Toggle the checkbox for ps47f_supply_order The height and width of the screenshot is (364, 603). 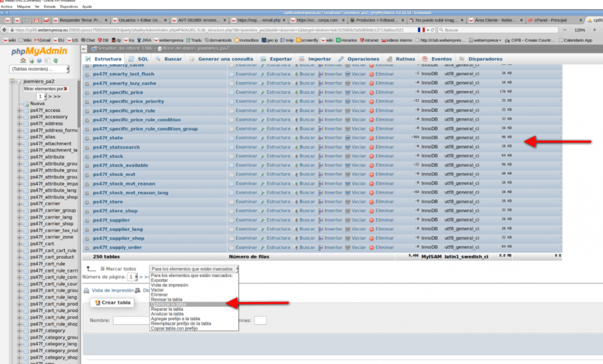pyautogui.click(x=87, y=248)
